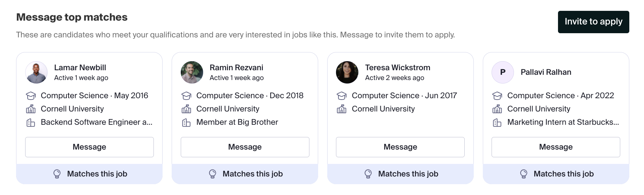This screenshot has height=195, width=644.
Task: Click Pallavi Ralhan's "P" avatar
Action: coord(503,72)
